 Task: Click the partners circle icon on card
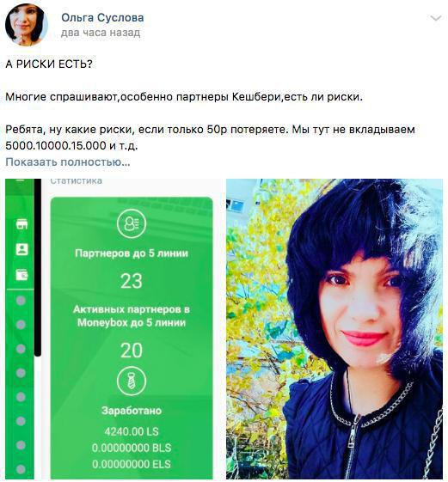tap(132, 223)
